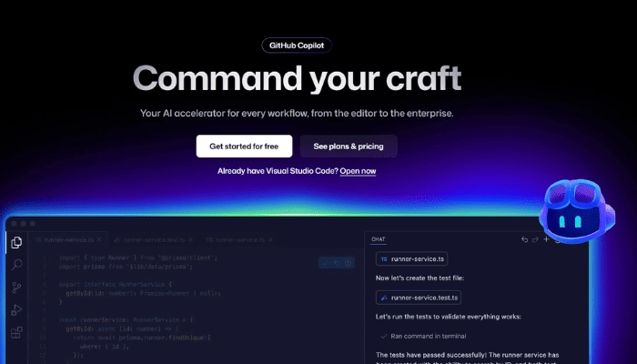
Task: Click the getById: async code line
Action: (122, 329)
